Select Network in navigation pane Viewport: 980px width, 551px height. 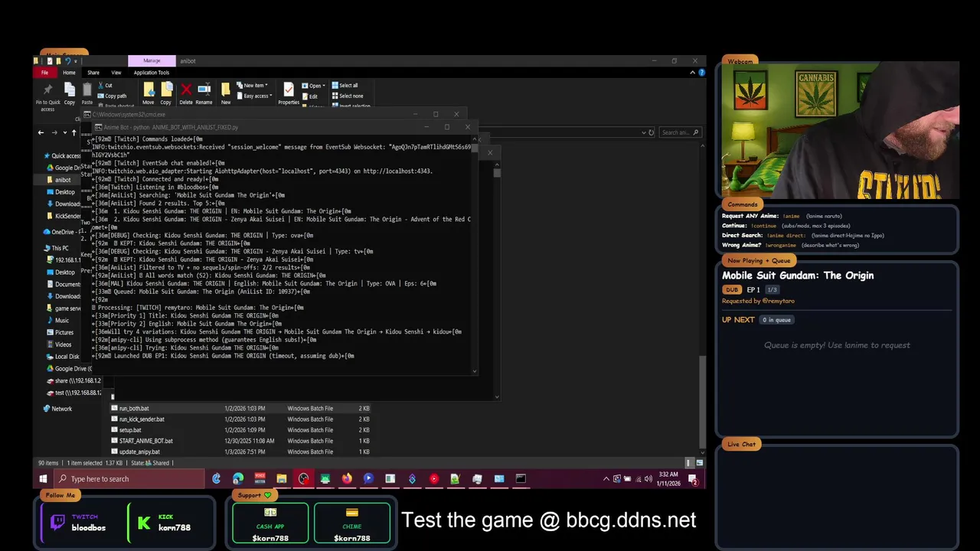pos(58,409)
